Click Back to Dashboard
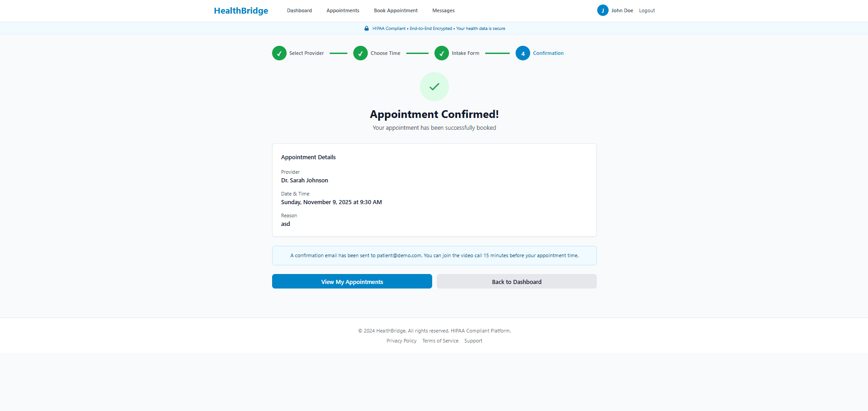Image resolution: width=868 pixels, height=411 pixels. 516,281
